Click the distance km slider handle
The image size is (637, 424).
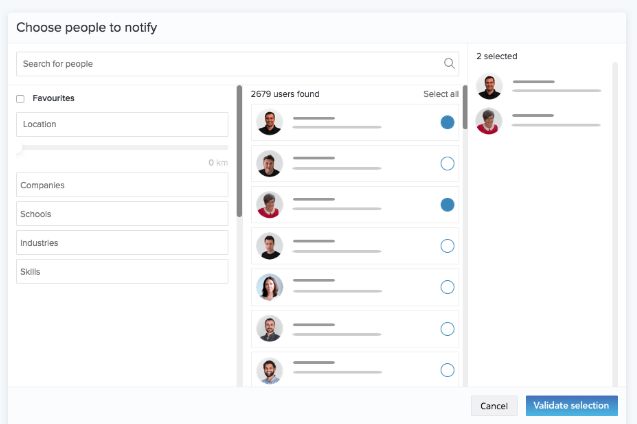coord(20,149)
